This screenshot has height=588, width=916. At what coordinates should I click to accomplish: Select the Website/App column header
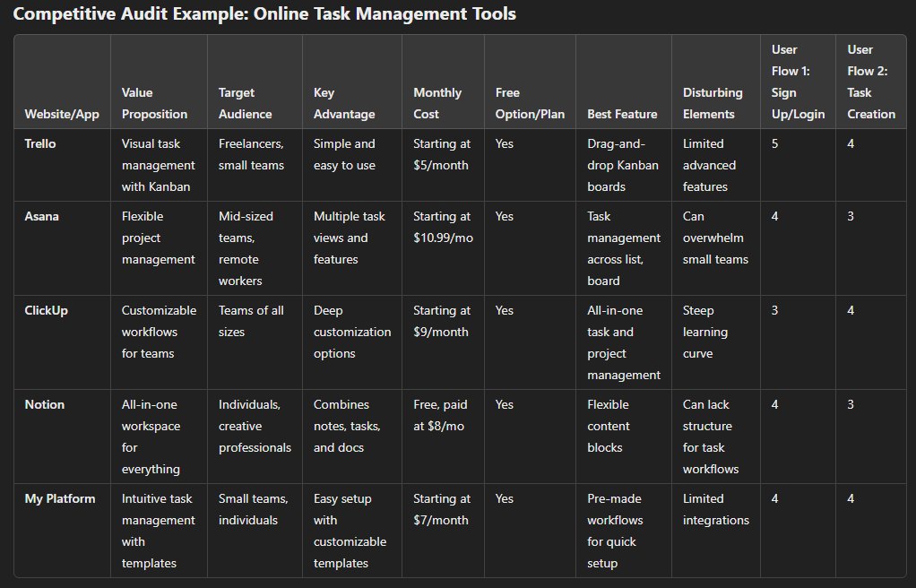point(62,114)
